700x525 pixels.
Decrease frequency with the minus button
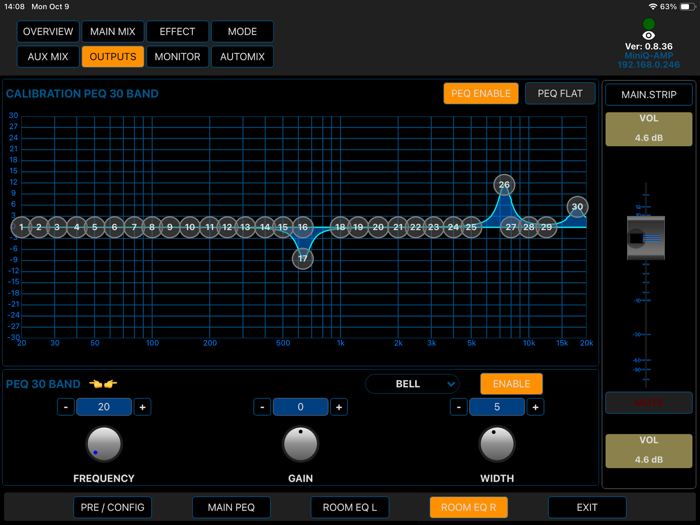(x=66, y=407)
